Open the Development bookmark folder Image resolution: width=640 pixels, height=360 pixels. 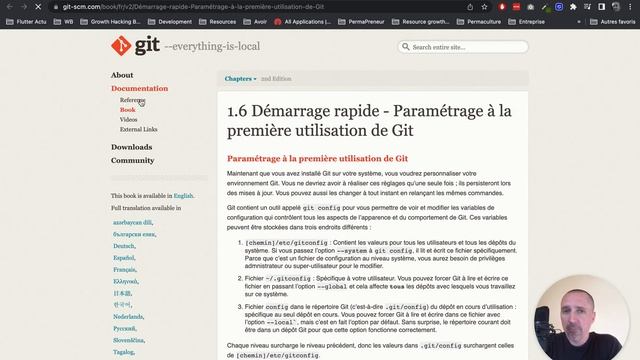(170, 22)
